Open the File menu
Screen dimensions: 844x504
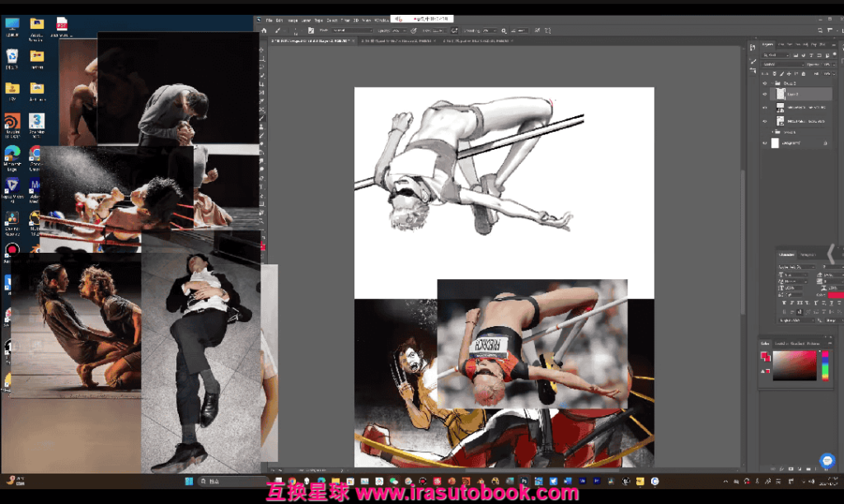pyautogui.click(x=270, y=21)
